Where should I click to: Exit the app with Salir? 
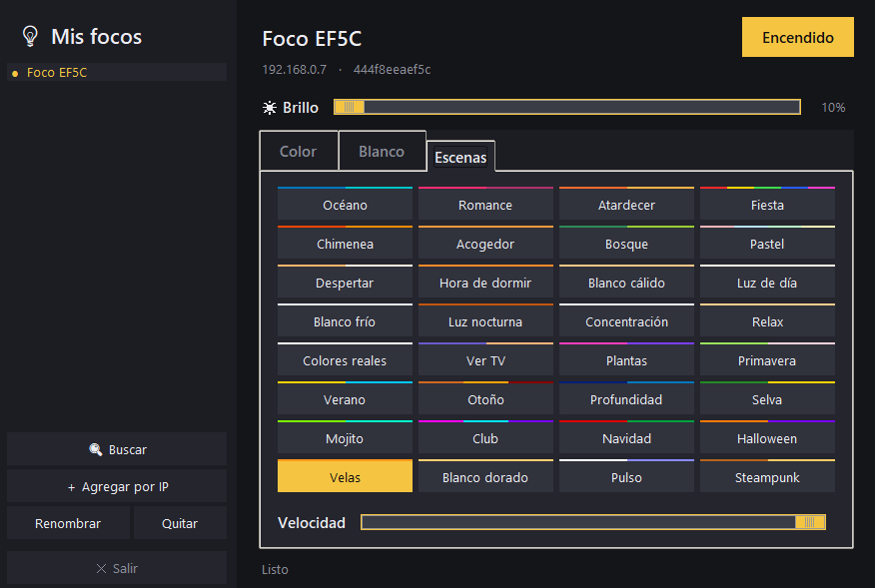tap(117, 568)
